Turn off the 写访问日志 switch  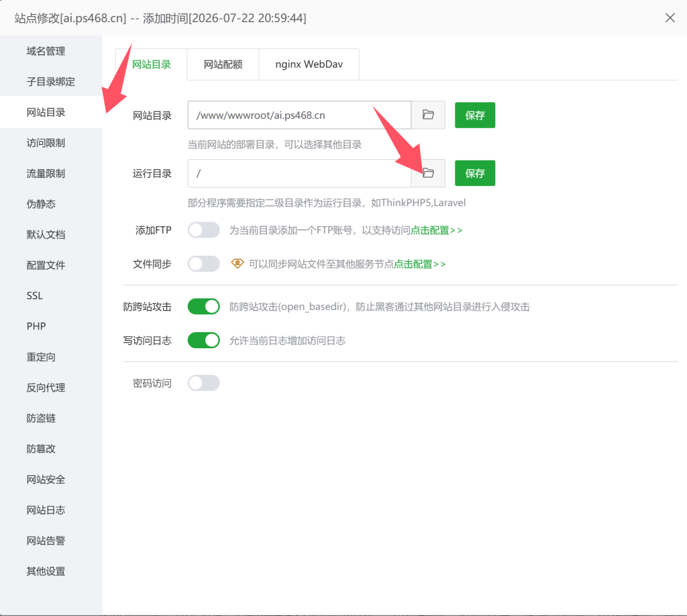click(204, 340)
